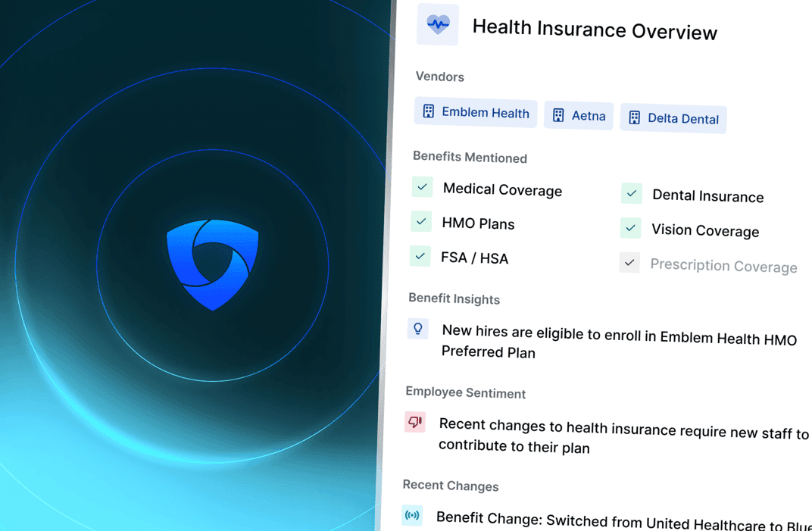
Task: Click the thumbs-down sentiment icon
Action: click(x=415, y=422)
